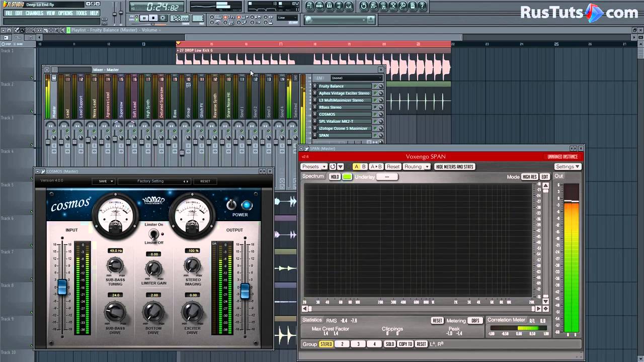Screen dimensions: 644x362
Task: Click SPAN Reset button beside A▸B
Action: pos(393,166)
